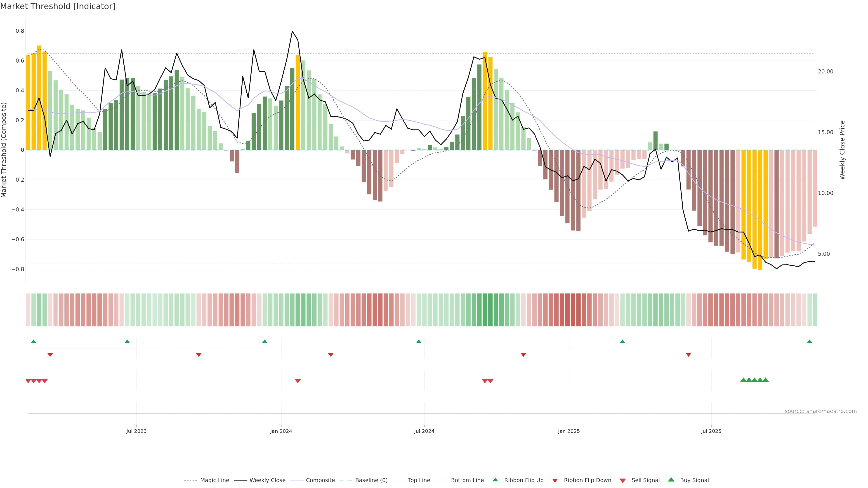Image resolution: width=868 pixels, height=488 pixels.
Task: Click the ribbon flip up marker nearest Jul 2024
Action: coord(419,342)
